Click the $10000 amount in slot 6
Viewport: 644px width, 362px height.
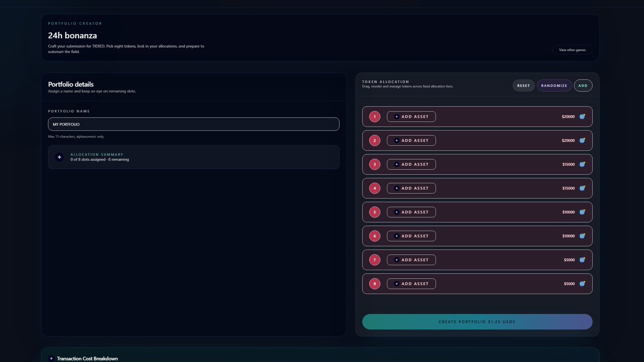click(568, 236)
